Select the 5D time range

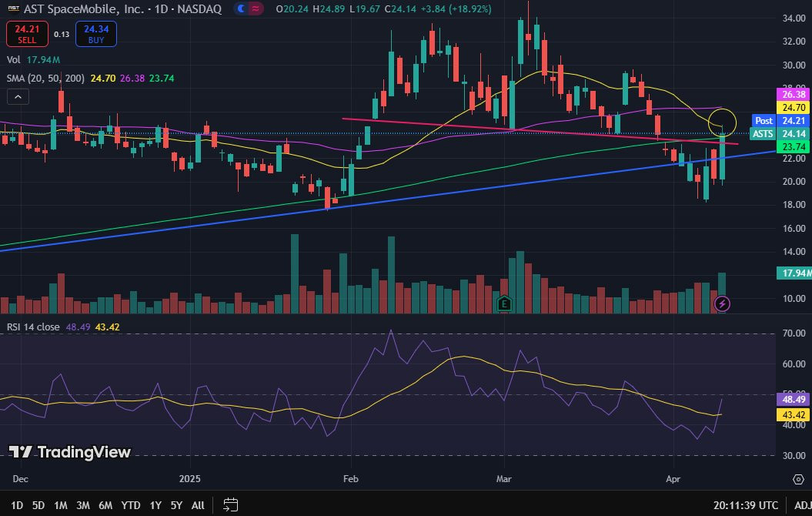38,505
